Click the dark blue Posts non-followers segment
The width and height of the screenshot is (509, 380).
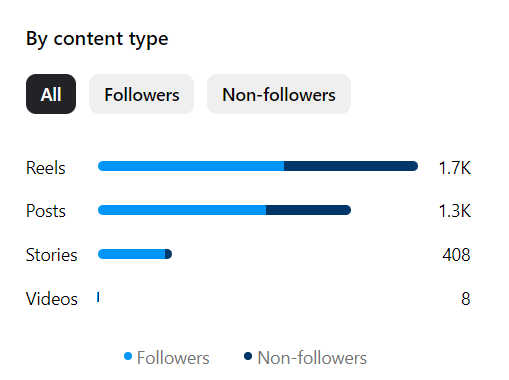tap(308, 210)
